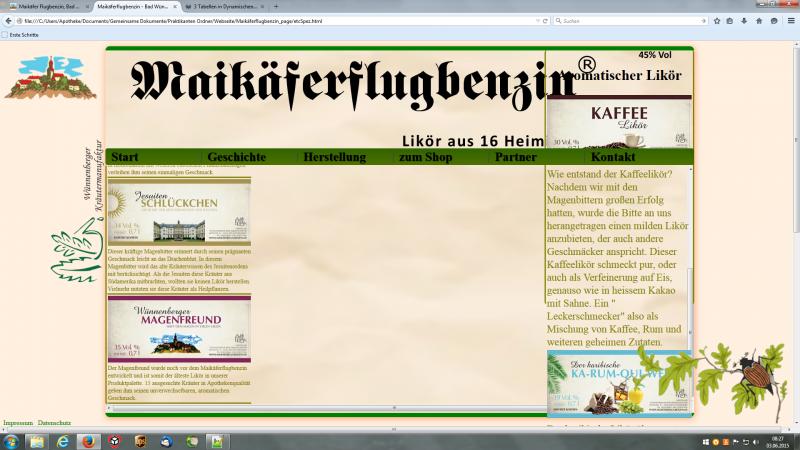Image resolution: width=800 pixels, height=450 pixels.
Task: Open the Firefox hamburger menu
Action: pyautogui.click(x=789, y=20)
